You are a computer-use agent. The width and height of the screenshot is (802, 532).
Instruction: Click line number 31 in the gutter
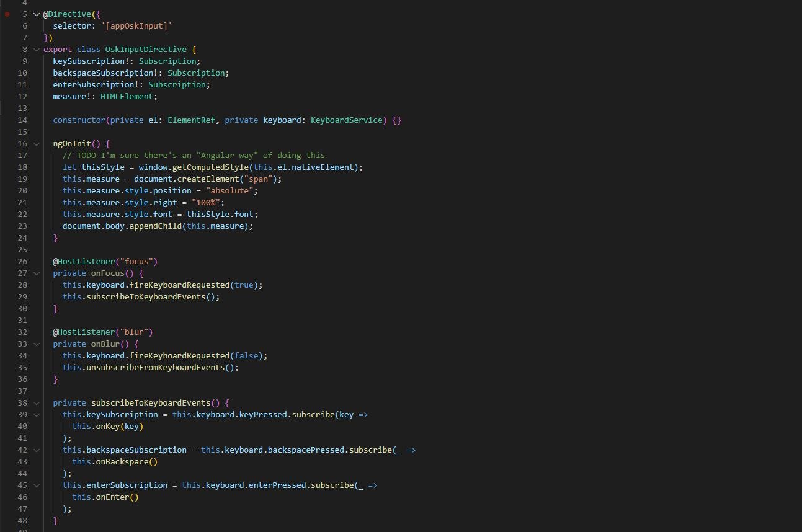pyautogui.click(x=22, y=320)
